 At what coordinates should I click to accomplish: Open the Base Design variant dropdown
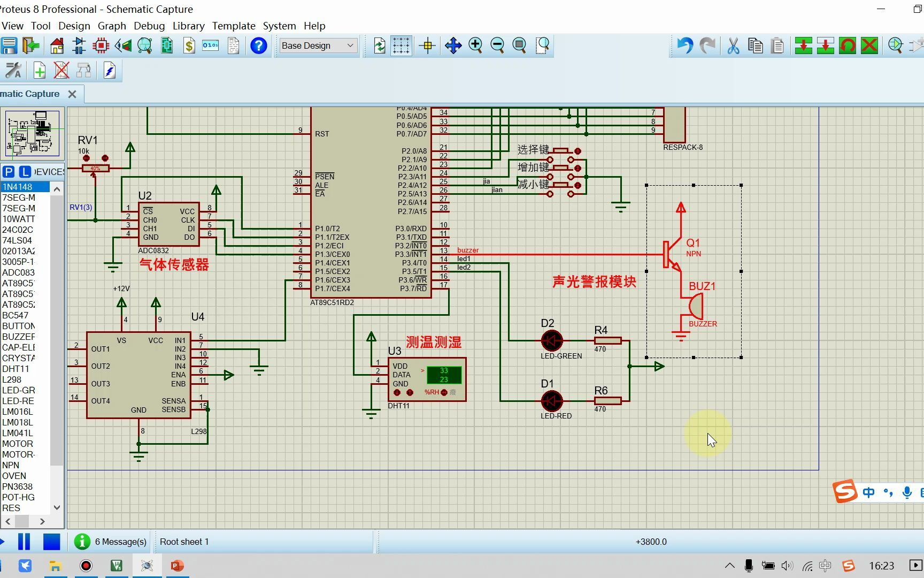pyautogui.click(x=318, y=45)
